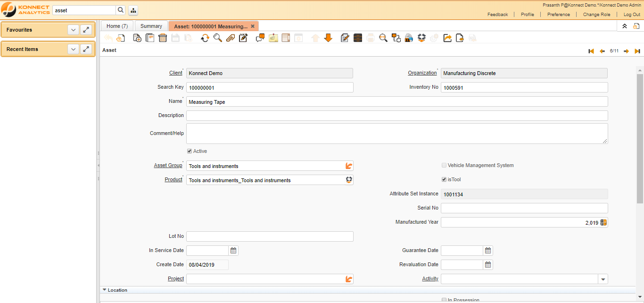644x303 pixels.
Task: Refresh the record with the circular arrows icon
Action: (x=205, y=38)
